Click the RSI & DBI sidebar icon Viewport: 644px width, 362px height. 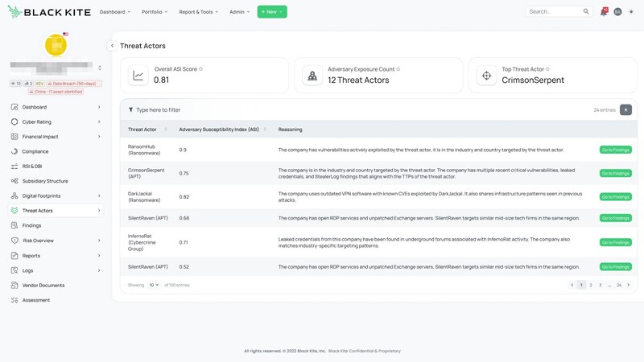click(14, 167)
